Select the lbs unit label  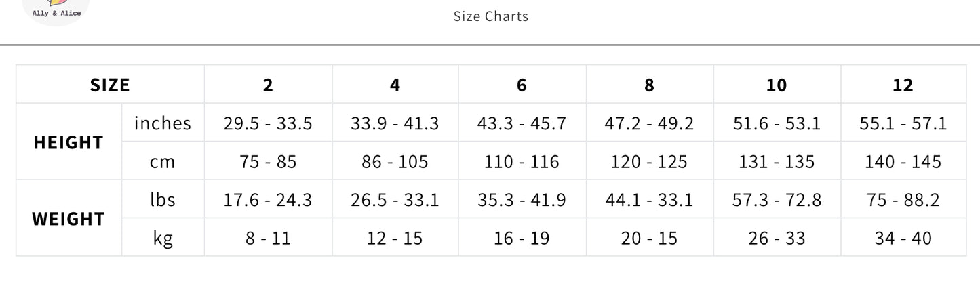(x=163, y=200)
